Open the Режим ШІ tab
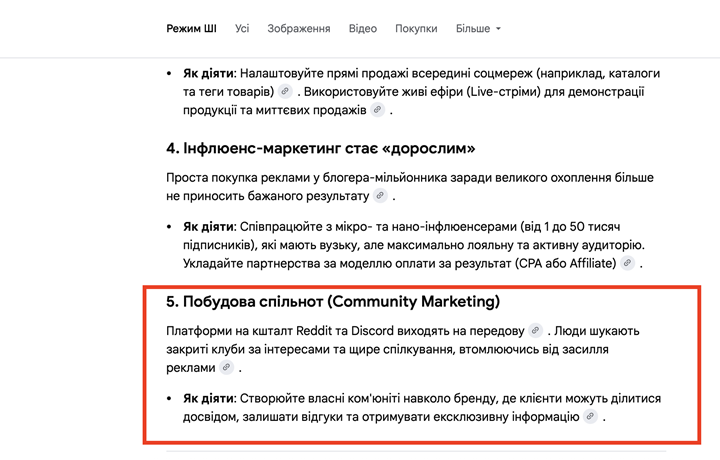 191,28
